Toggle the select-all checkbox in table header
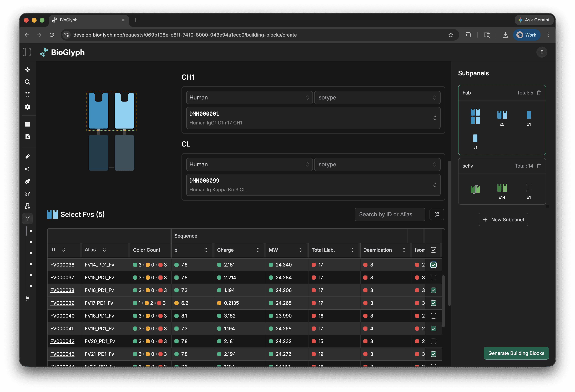The height and width of the screenshot is (392, 575). point(433,250)
